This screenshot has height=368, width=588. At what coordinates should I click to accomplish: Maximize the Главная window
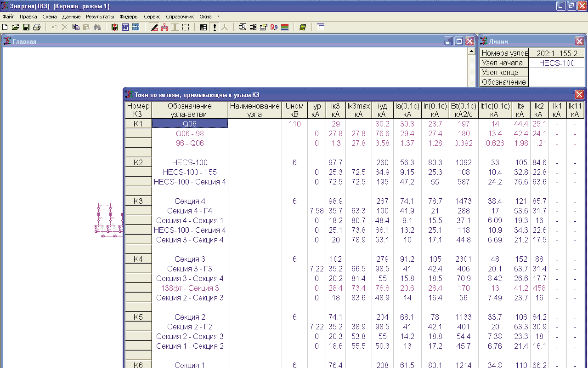(x=459, y=41)
